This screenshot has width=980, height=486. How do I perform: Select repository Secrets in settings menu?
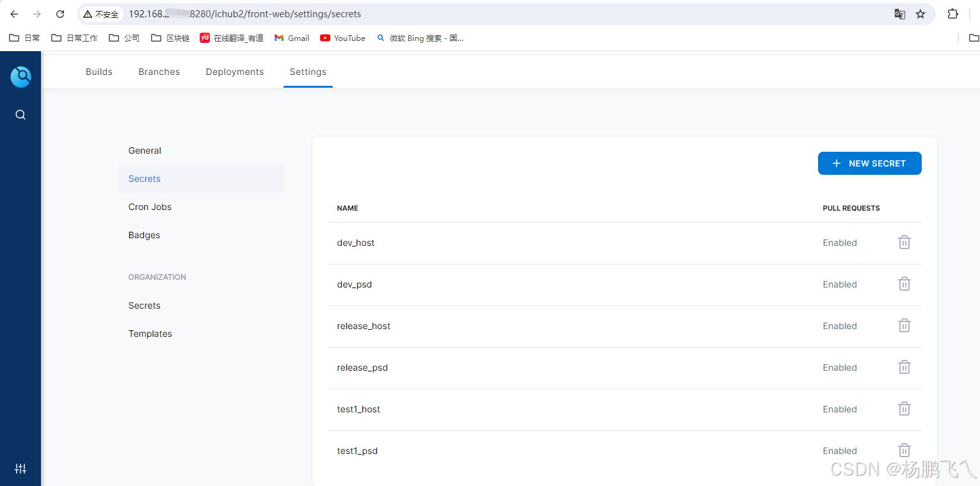(x=201, y=179)
